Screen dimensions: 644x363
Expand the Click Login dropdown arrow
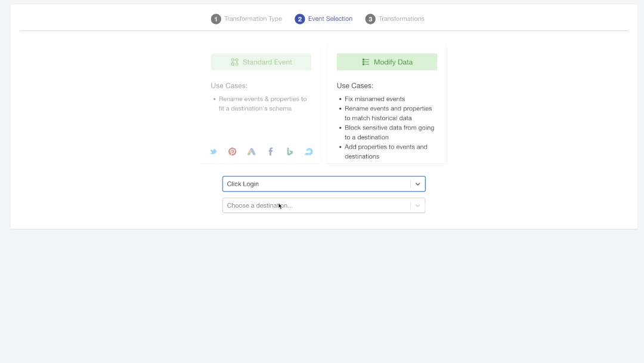418,184
